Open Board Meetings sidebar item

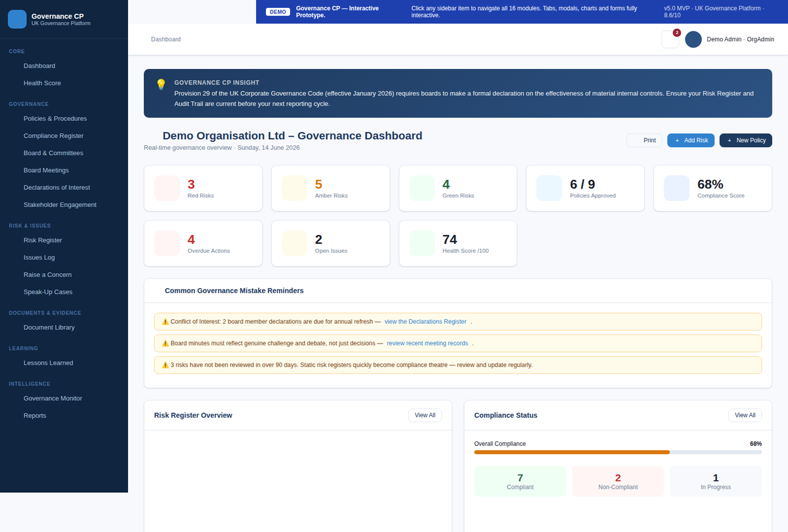point(64,170)
